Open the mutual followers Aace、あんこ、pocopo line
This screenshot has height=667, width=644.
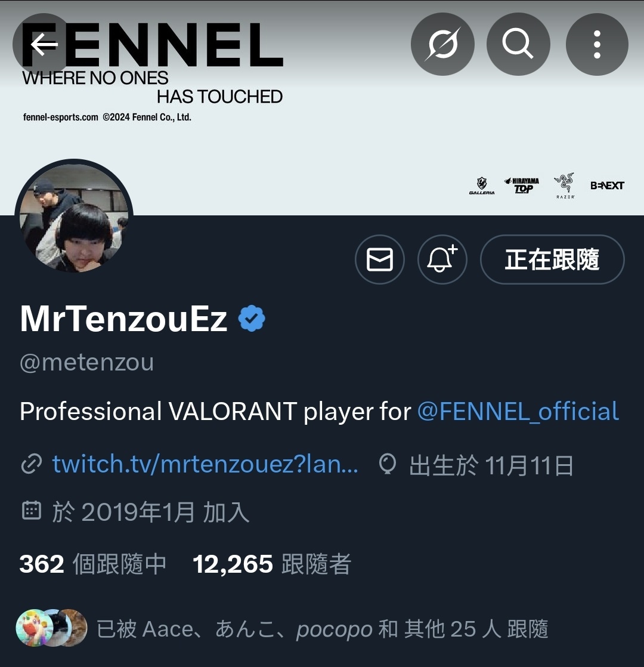click(322, 629)
